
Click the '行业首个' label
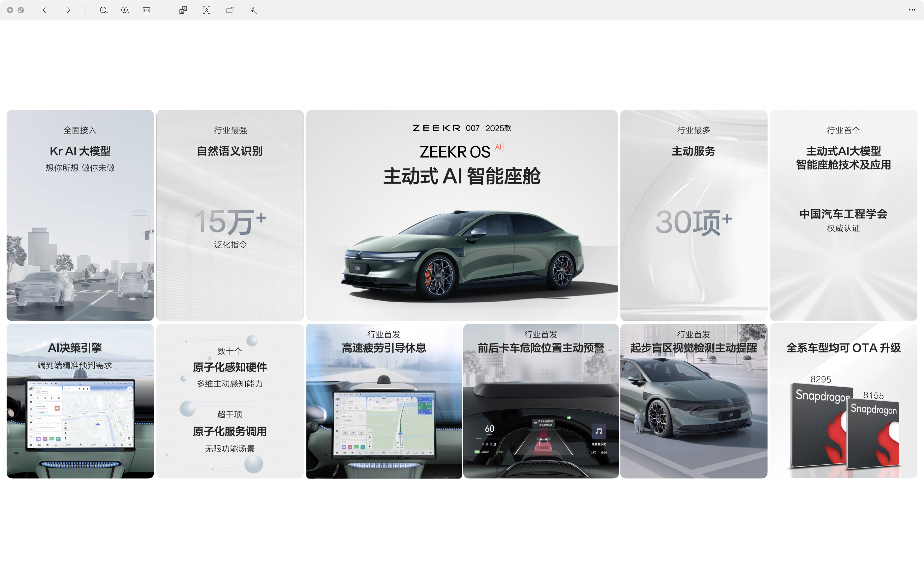[843, 131]
